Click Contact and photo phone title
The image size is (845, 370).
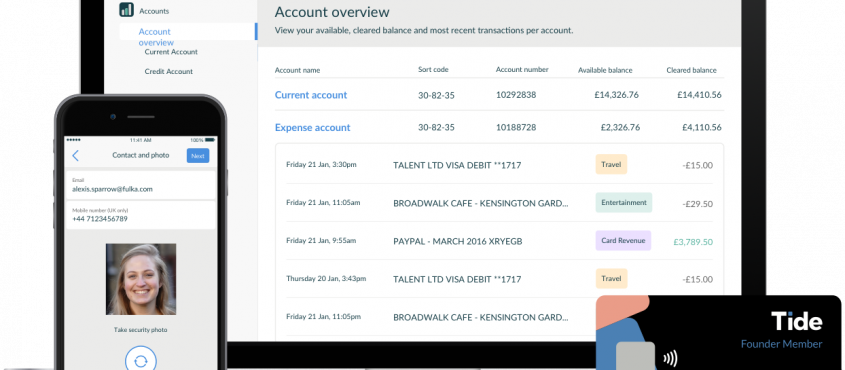(x=141, y=155)
